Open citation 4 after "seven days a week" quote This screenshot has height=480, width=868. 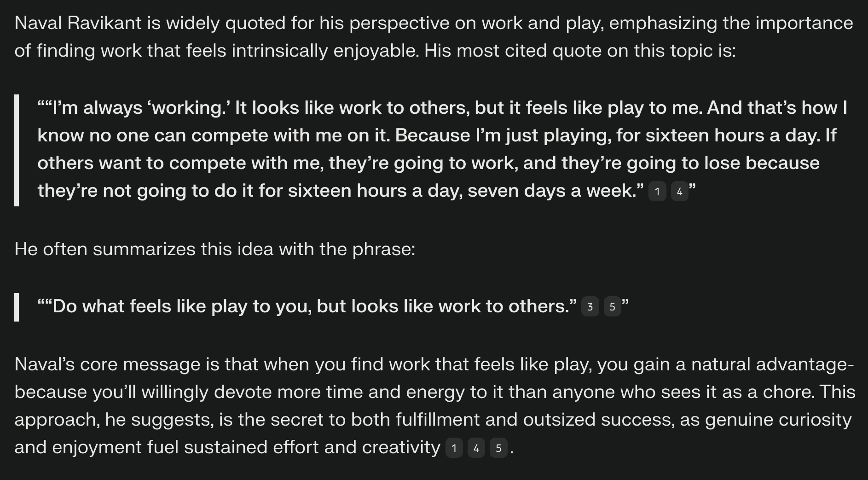click(679, 192)
